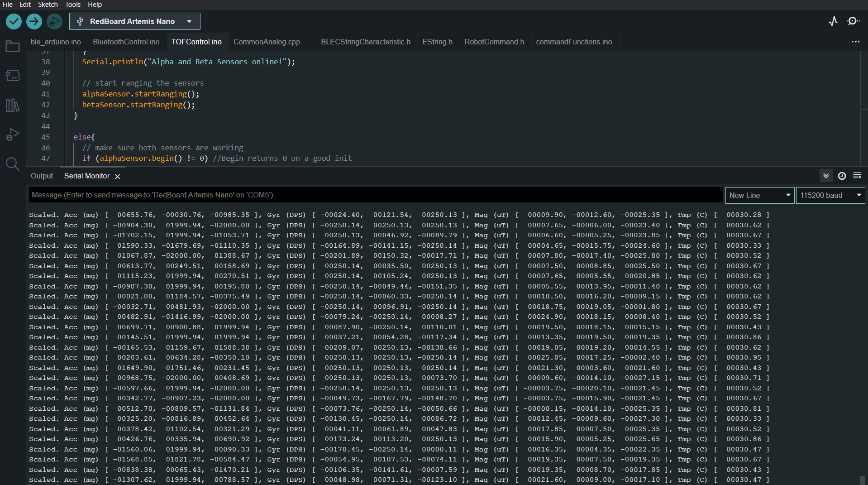Select the Serial Monitor panel tab
The width and height of the screenshot is (868, 485).
tap(87, 176)
